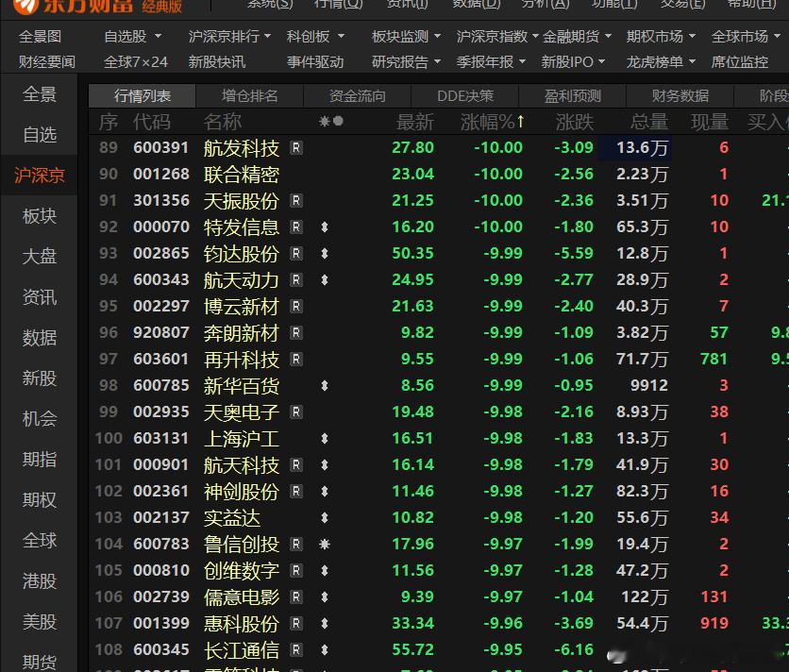Click the star-burst icon in 鲁信创投 row

point(325,545)
